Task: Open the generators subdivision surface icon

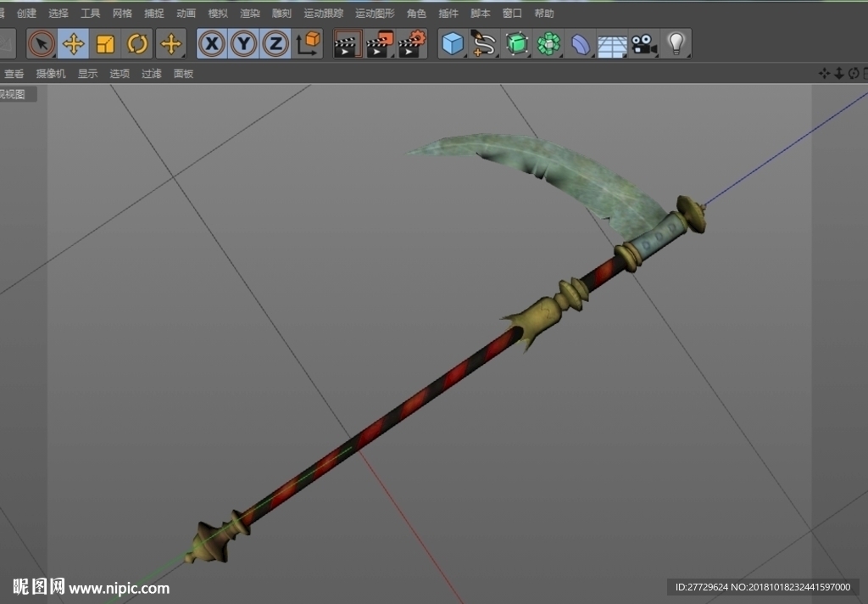Action: point(516,44)
